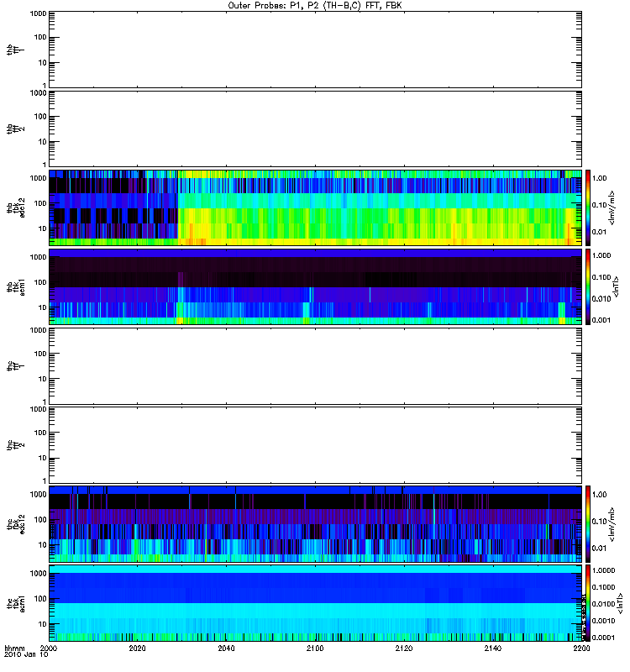
Task: Click the thc fbk scm1 y-axis label
Action: pos(15,603)
